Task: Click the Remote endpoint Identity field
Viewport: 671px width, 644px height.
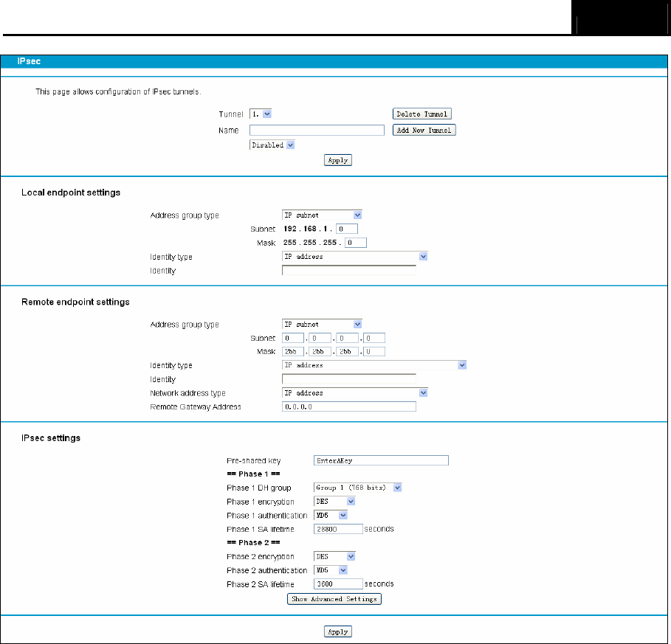Action: click(x=348, y=379)
